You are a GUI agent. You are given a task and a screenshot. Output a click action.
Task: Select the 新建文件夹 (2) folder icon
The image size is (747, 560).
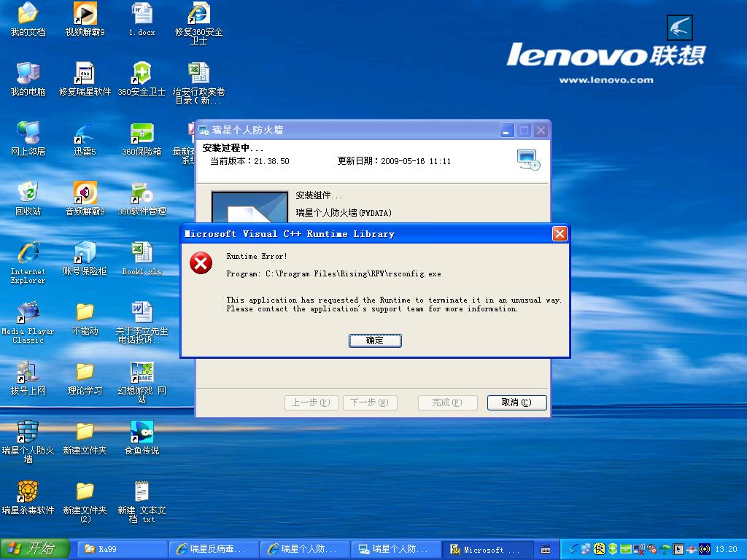tap(85, 502)
